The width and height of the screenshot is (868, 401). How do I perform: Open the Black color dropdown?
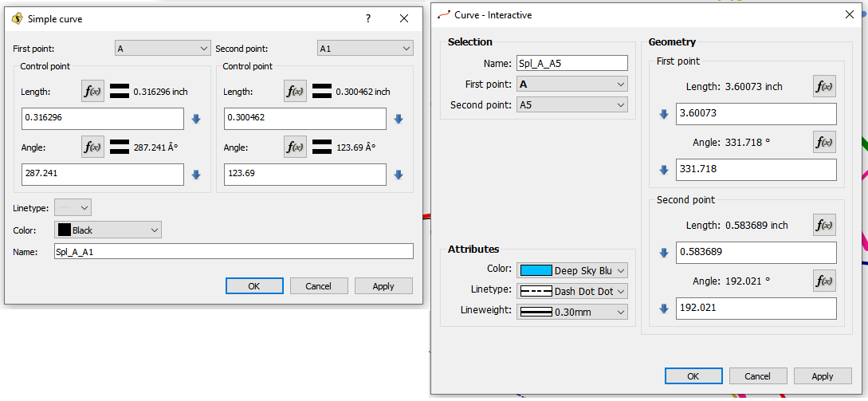[x=108, y=230]
